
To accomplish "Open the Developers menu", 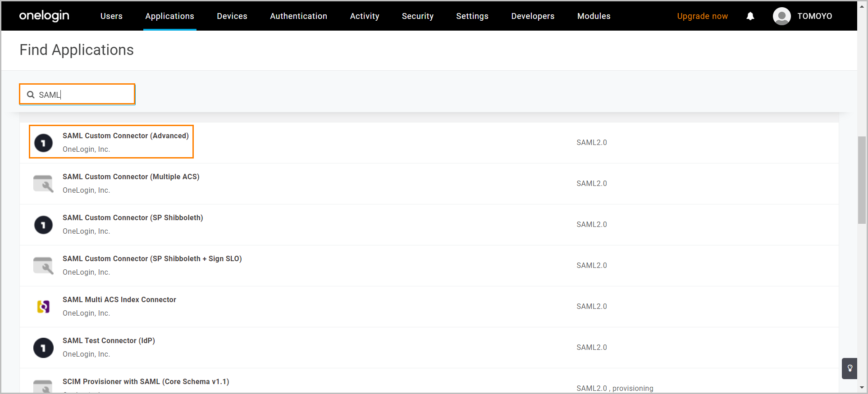I will (x=533, y=16).
